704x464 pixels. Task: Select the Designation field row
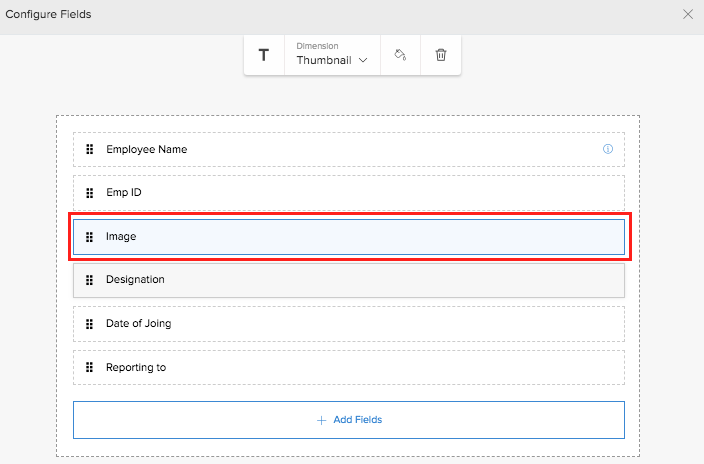point(348,280)
